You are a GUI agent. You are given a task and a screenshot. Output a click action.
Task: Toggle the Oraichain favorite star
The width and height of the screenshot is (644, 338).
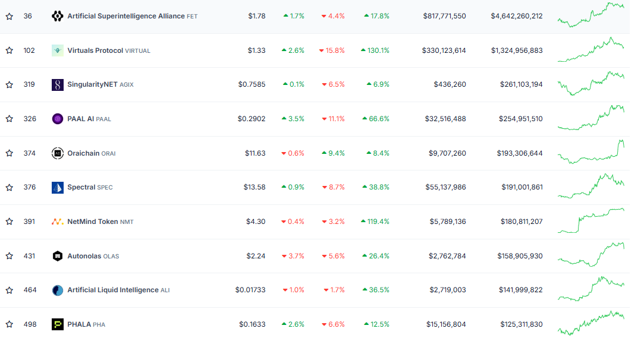[9, 153]
